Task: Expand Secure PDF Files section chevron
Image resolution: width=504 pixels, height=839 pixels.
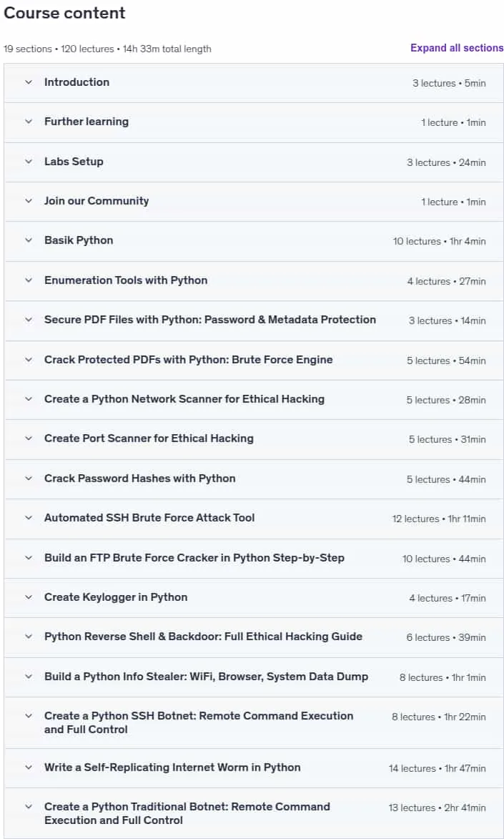Action: 29,320
